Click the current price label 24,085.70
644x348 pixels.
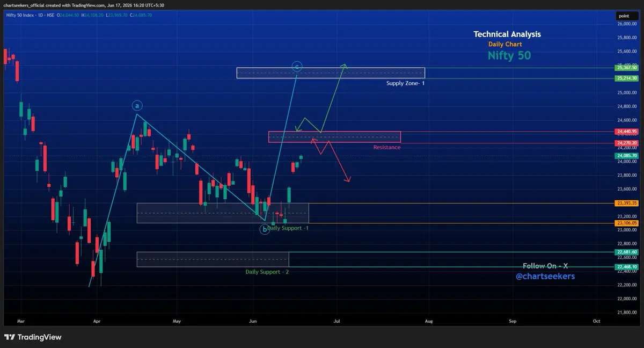point(627,156)
